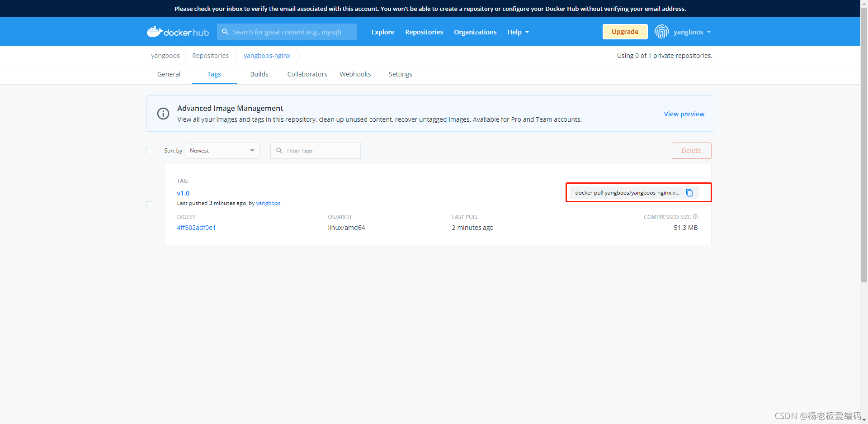Click the linux/amd64 value
The width and height of the screenshot is (868, 424).
(x=346, y=228)
